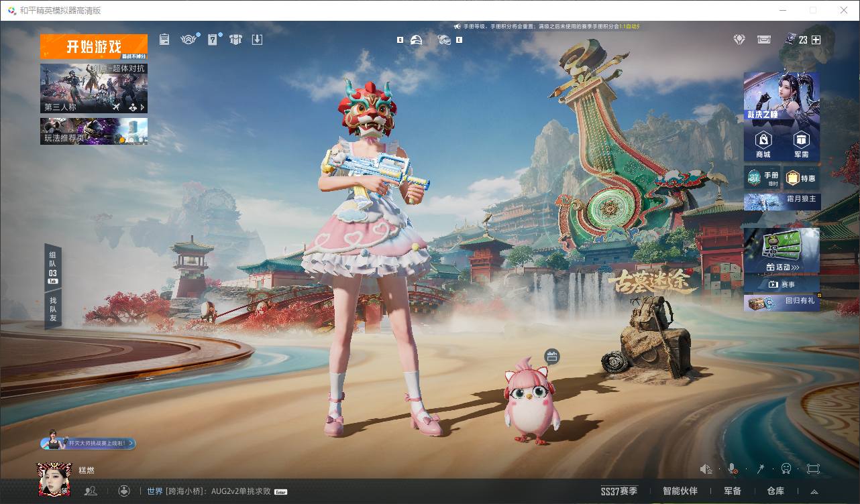860x504 pixels.
Task: Open the 智能伙伴 smart companion tab
Action: pyautogui.click(x=680, y=491)
